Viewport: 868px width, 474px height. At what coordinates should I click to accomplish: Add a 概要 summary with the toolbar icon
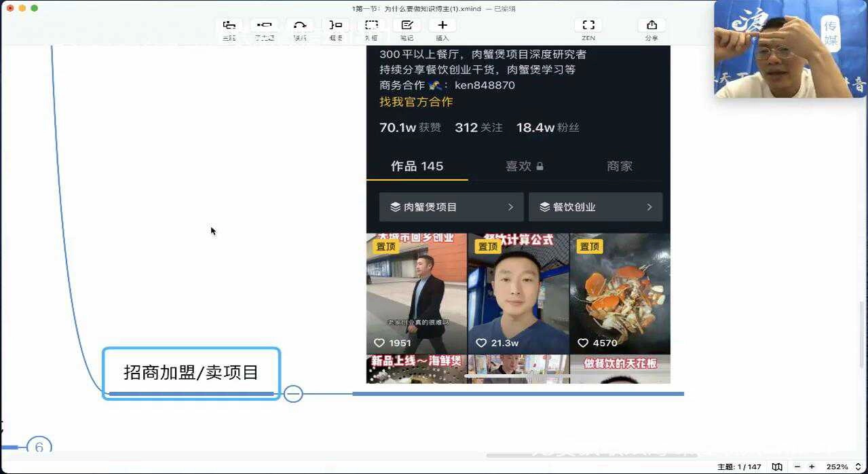[335, 27]
